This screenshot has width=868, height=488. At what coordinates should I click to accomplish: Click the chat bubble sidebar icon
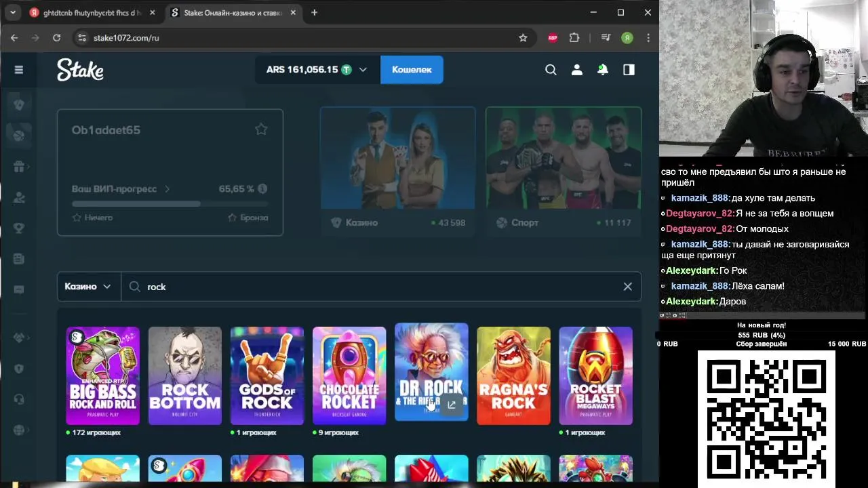[19, 289]
